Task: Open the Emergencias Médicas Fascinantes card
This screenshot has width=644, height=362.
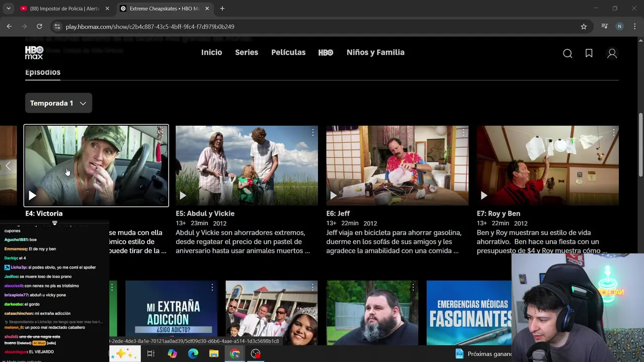Action: point(469,313)
